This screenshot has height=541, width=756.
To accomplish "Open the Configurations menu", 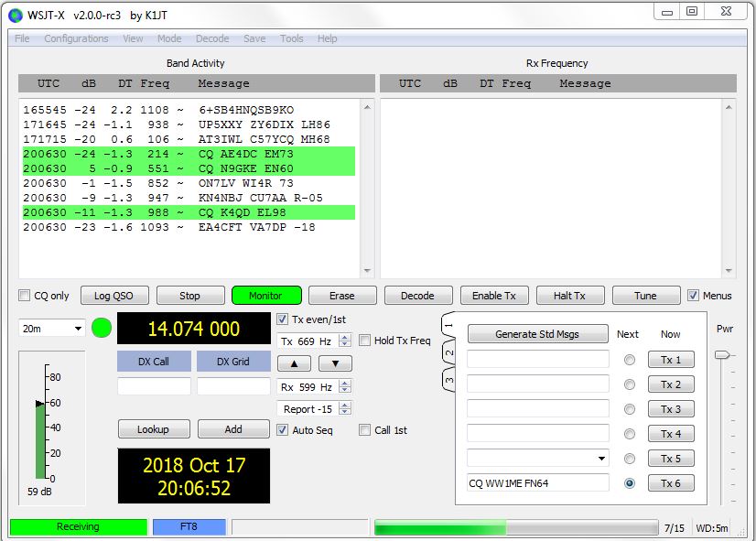I will [x=76, y=38].
